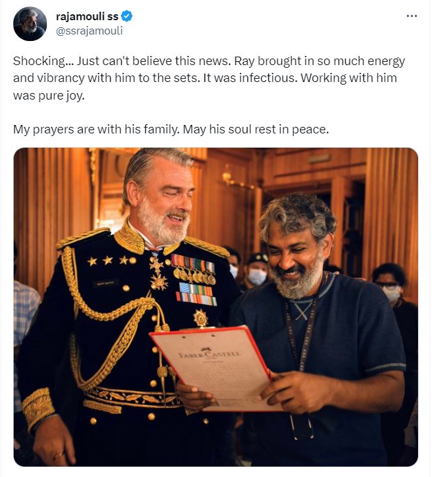Click the black name tag on uniform chest
This screenshot has width=448, height=477.
click(x=105, y=283)
